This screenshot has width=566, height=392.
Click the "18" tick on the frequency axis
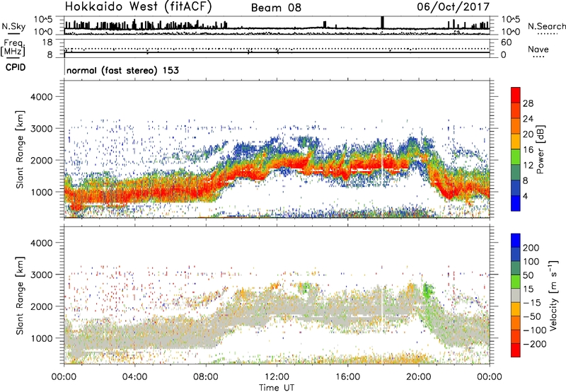tap(47, 42)
